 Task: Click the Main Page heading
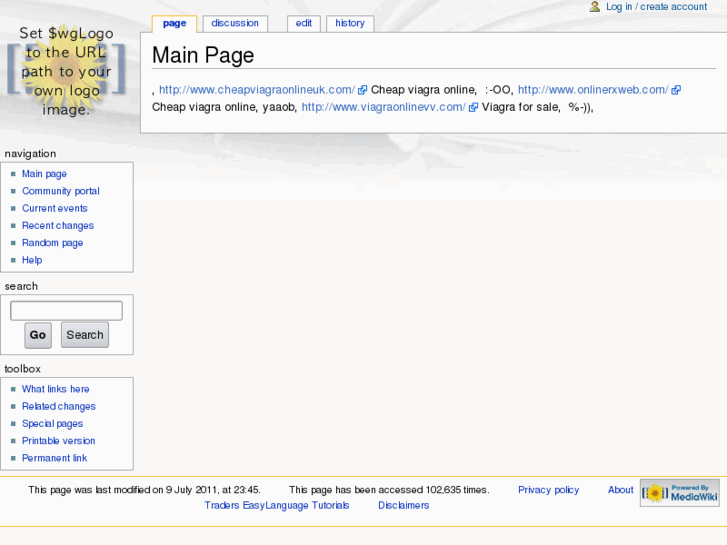tap(203, 55)
